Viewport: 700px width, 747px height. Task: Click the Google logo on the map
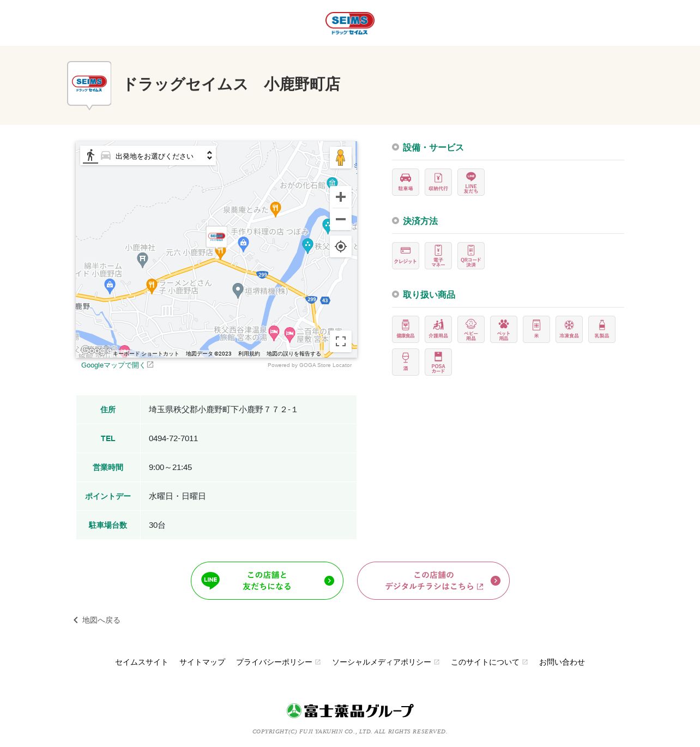tap(96, 351)
